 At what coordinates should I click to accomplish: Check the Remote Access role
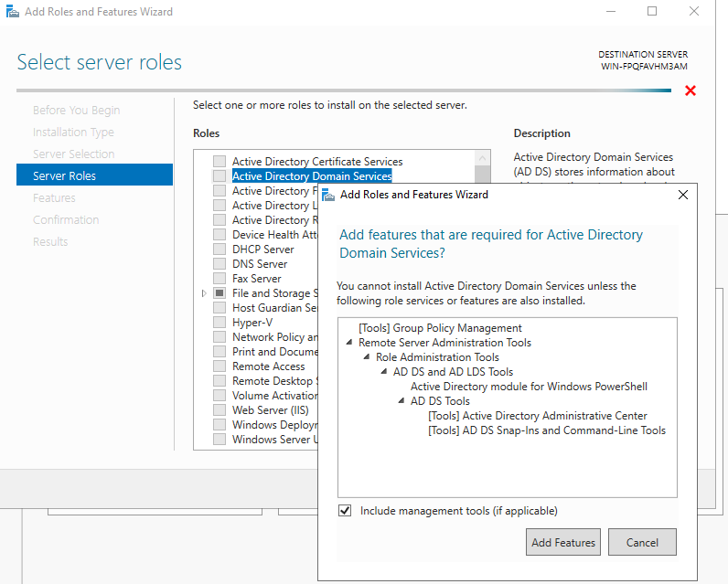click(x=219, y=366)
